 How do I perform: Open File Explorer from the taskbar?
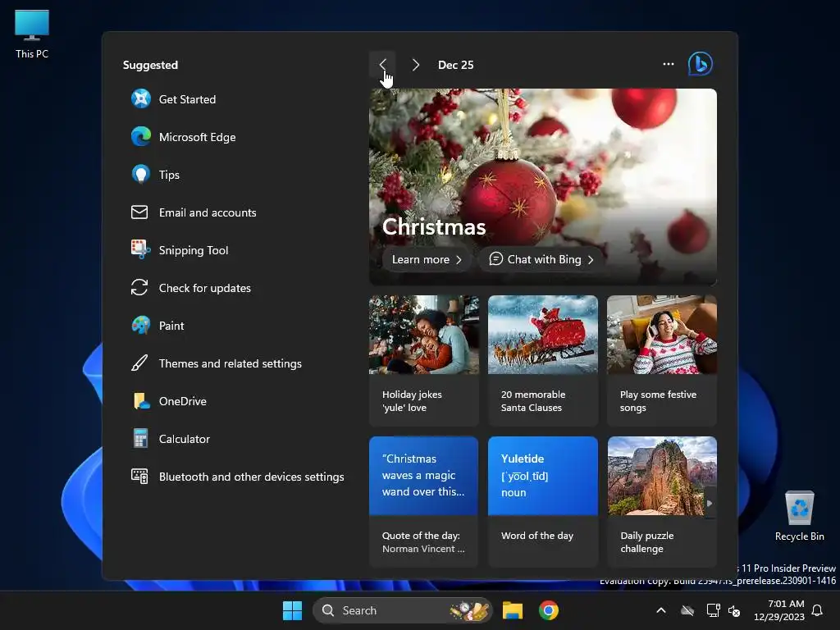(x=513, y=610)
